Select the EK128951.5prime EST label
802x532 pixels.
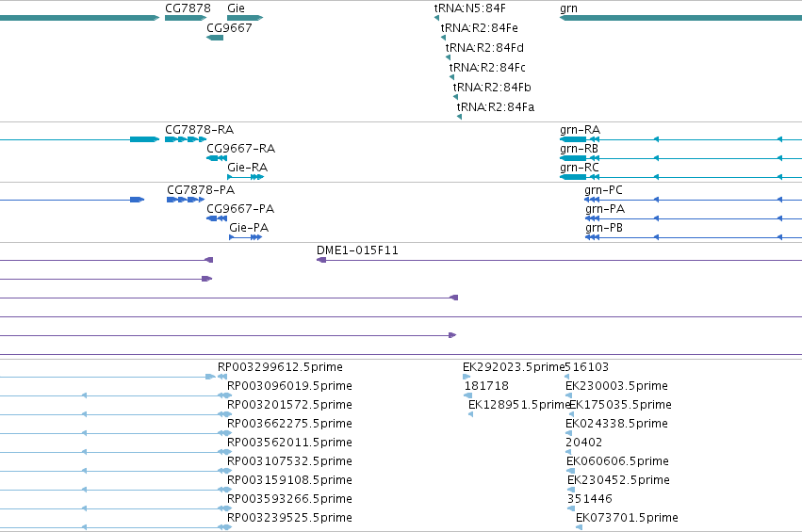(518, 405)
